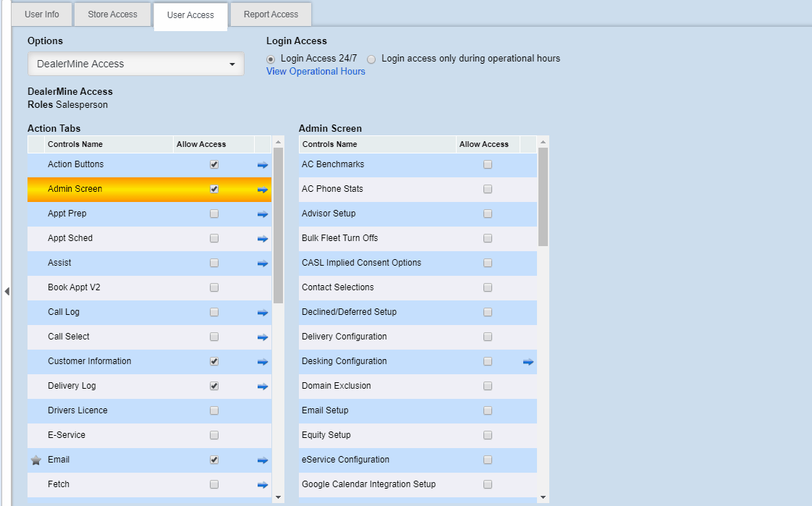This screenshot has height=506, width=812.
Task: Switch to the Store Access tab
Action: [112, 14]
